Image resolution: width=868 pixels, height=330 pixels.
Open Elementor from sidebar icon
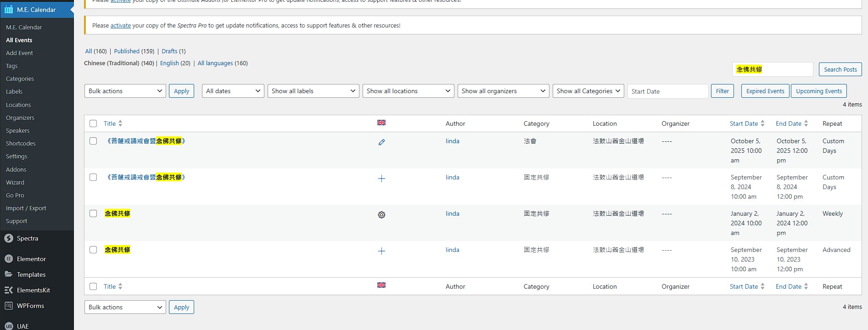[9, 259]
